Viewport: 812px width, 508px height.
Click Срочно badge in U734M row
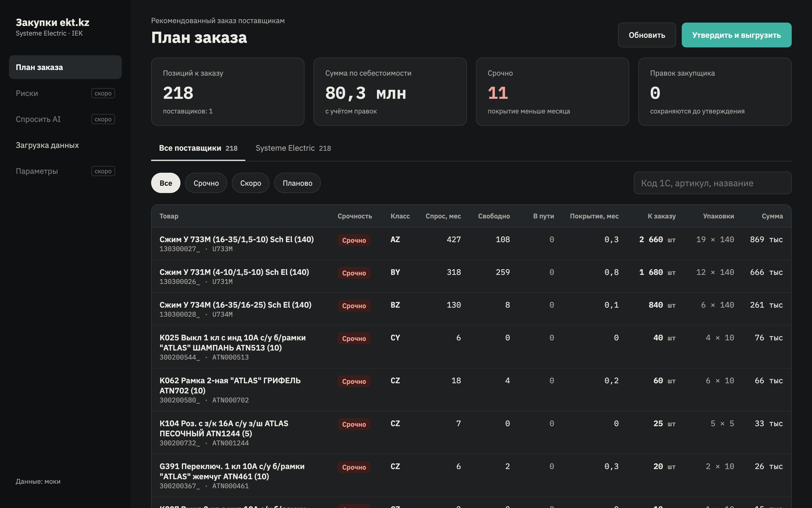354,306
